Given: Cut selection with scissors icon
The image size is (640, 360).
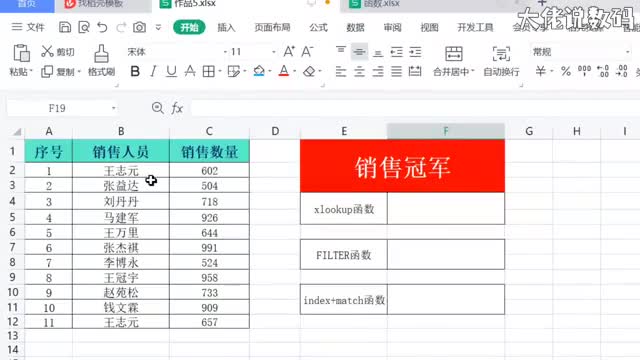Looking at the screenshot, I should [x=47, y=51].
